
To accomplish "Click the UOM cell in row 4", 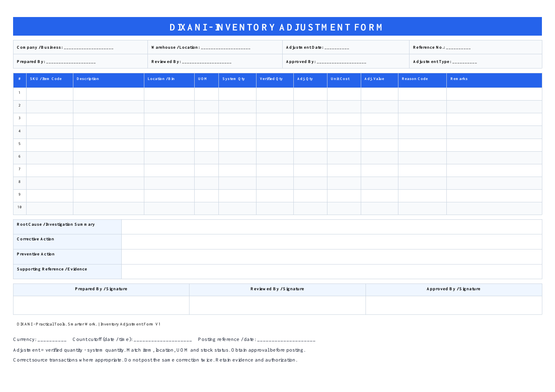I will (207, 132).
